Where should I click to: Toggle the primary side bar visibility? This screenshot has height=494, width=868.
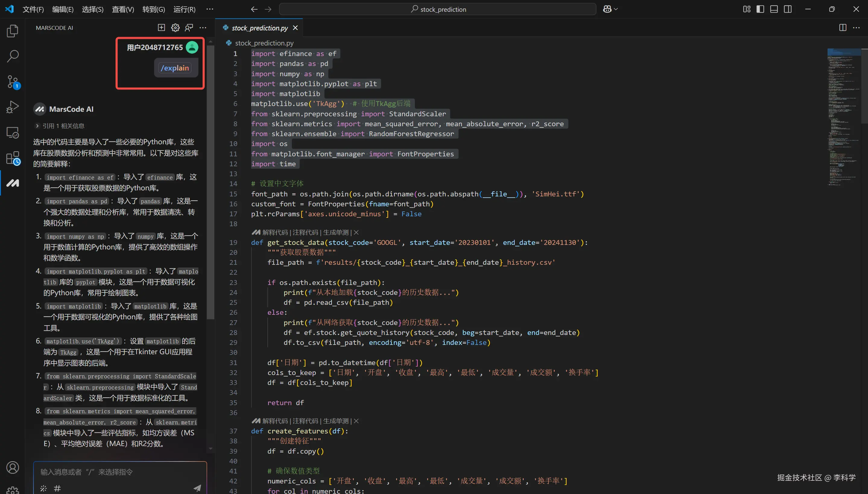click(x=760, y=9)
